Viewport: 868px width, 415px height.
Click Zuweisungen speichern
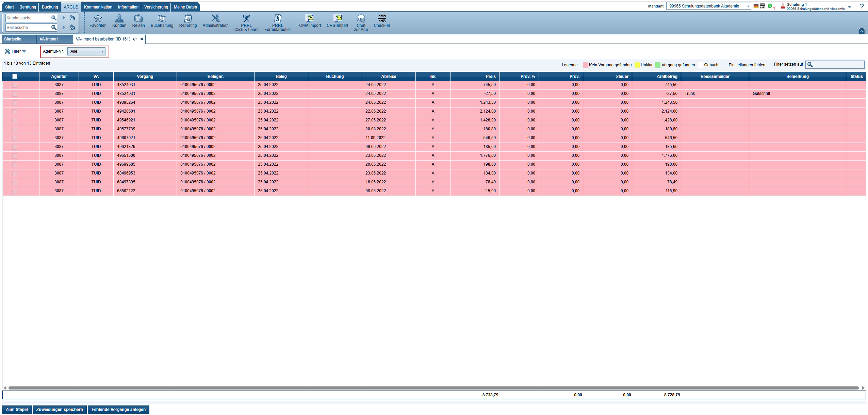tap(60, 410)
